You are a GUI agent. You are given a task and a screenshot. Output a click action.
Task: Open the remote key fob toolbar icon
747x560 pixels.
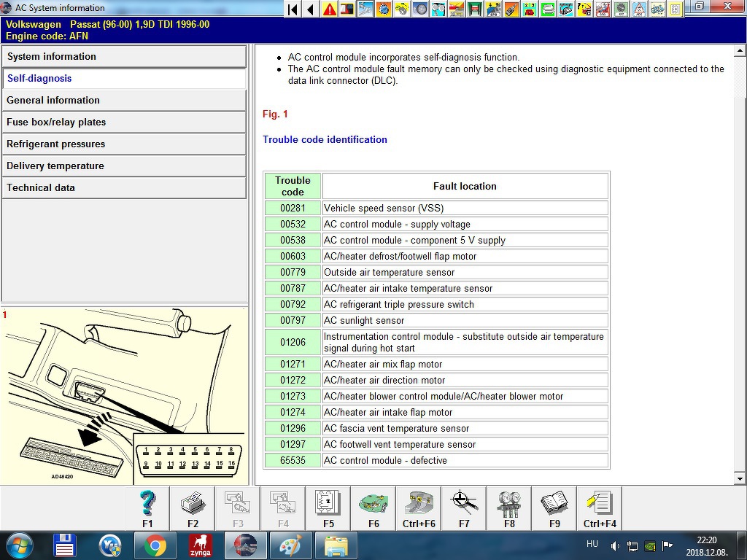click(511, 9)
